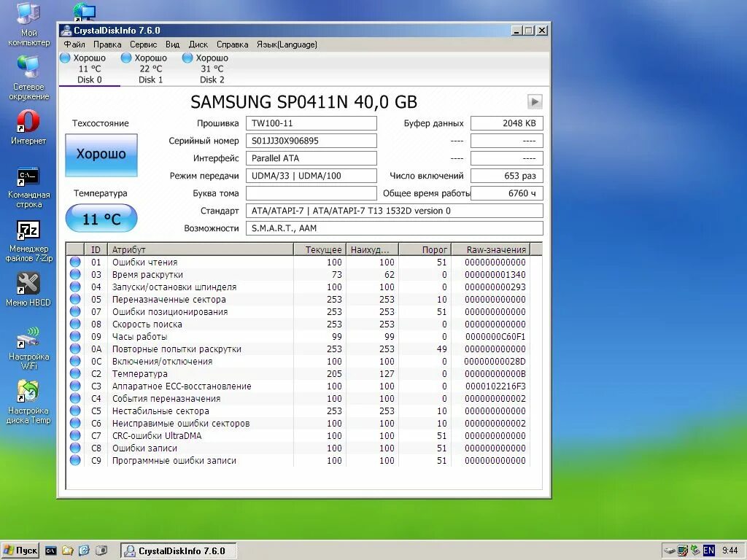
Task: Open Меню HBCD desktop shortcut
Action: click(28, 289)
